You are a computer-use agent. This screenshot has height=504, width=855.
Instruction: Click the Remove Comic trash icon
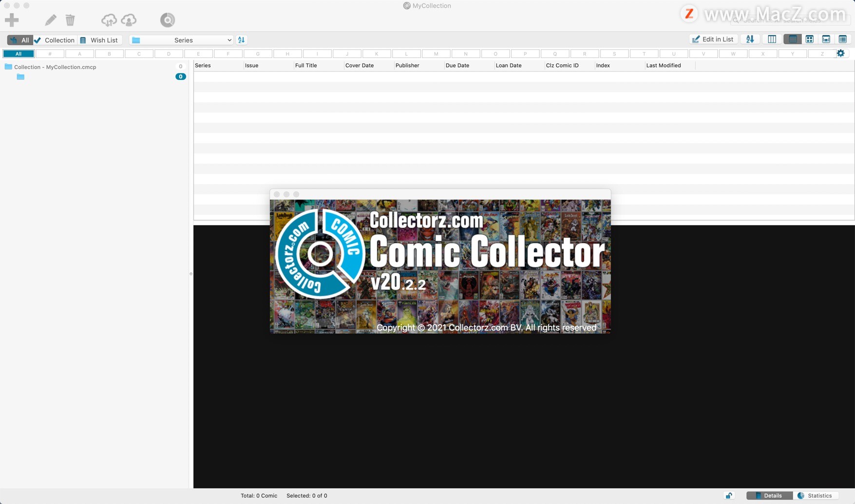point(70,19)
